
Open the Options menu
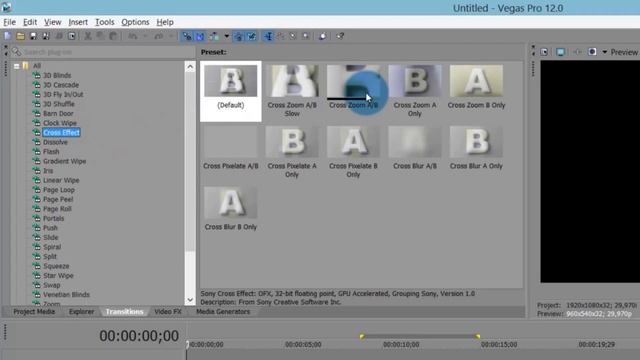(135, 22)
